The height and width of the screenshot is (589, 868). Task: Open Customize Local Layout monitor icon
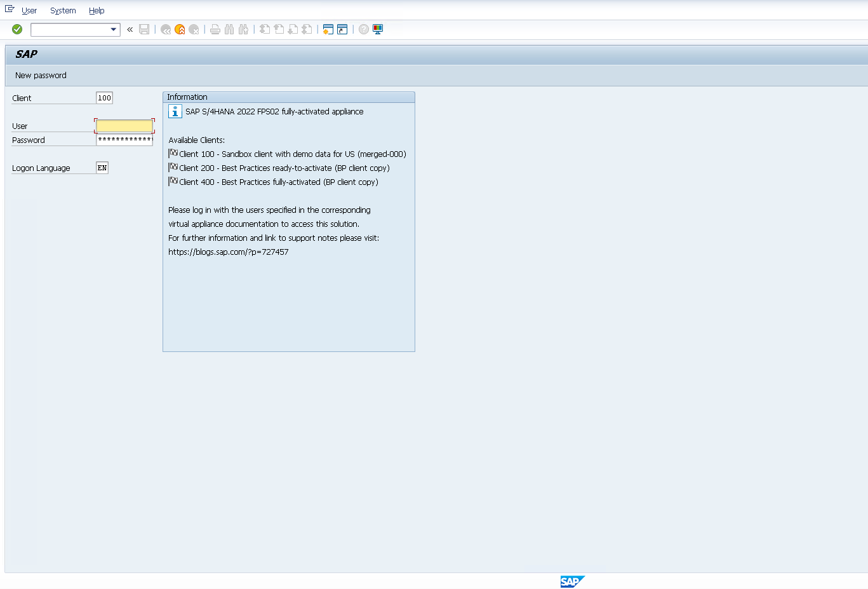378,29
